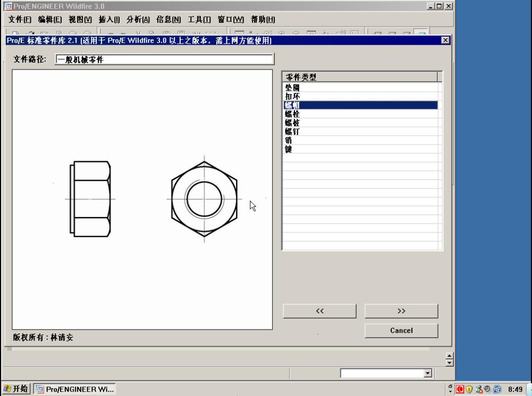Go forward with the >> button

pos(401,311)
